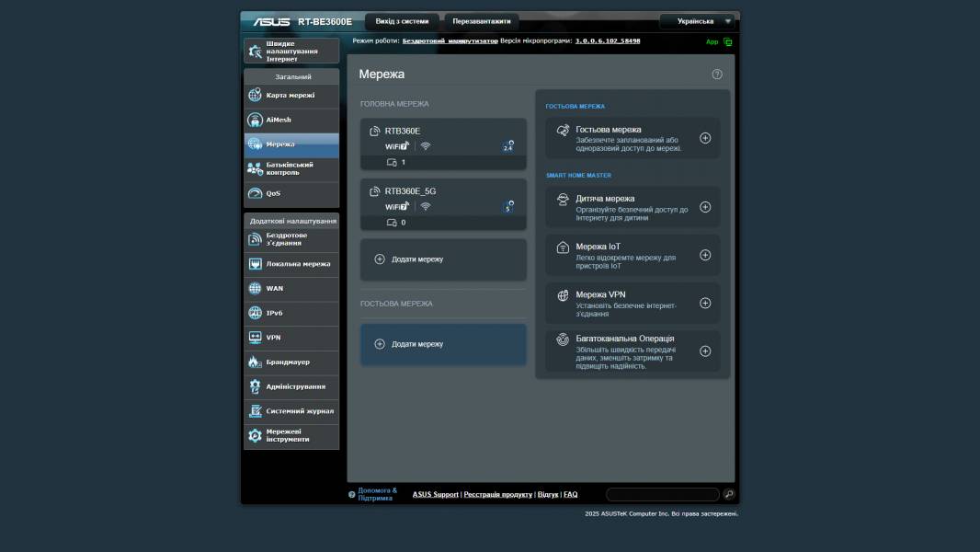The image size is (980, 552).
Task: Click the search magnifier icon in footer
Action: tap(729, 494)
